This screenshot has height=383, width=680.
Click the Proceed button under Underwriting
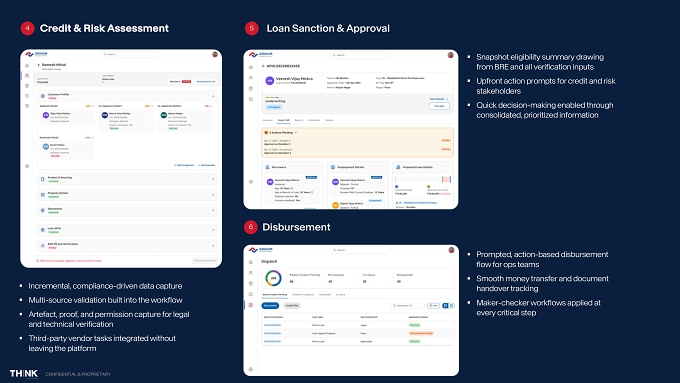tap(439, 106)
